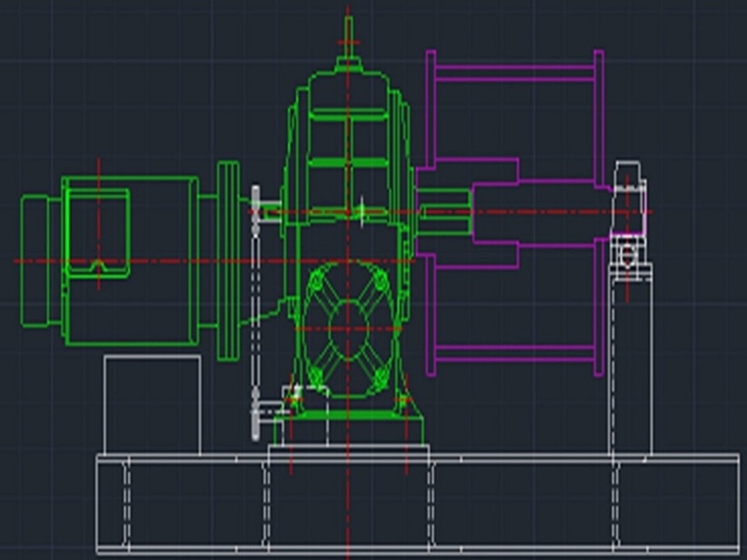Click the white motor support block
Image resolution: width=747 pixels, height=560 pixels.
(x=151, y=403)
